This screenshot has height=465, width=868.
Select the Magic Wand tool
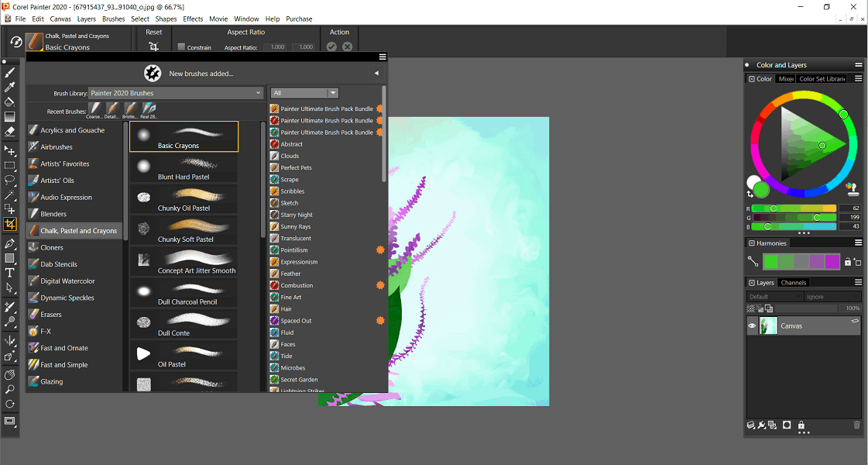coord(9,195)
